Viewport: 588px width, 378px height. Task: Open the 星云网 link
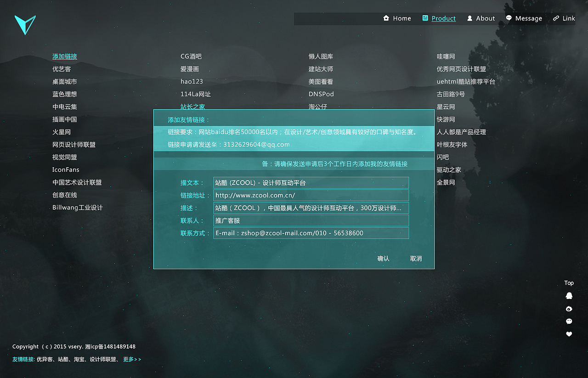446,107
